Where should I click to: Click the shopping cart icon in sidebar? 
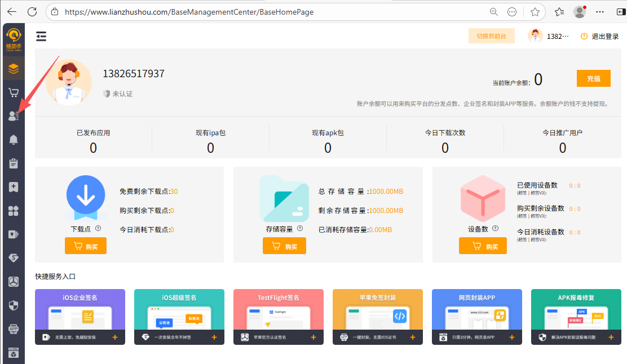[x=14, y=92]
